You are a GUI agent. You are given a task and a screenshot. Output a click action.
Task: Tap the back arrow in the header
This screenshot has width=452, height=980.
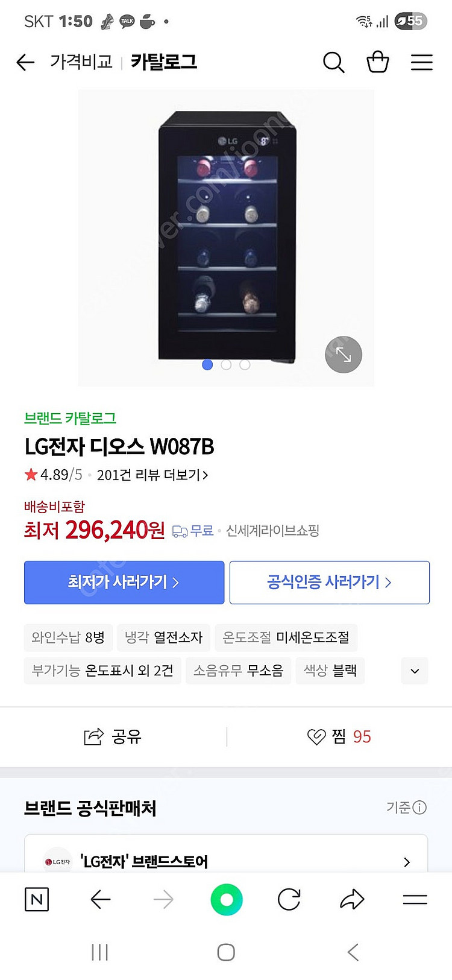click(25, 62)
